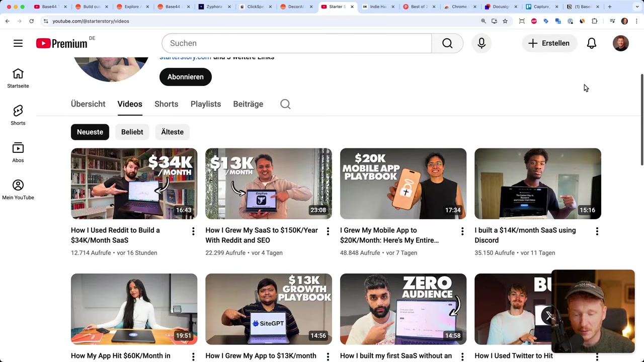
Task: Play the $34K/month Reddit video thumbnail
Action: (134, 184)
